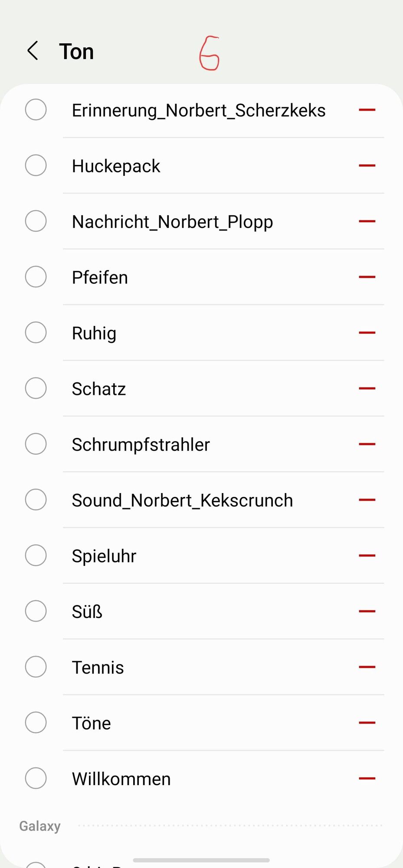Delete Spieluhr via its red minus icon
This screenshot has width=403, height=868.
pyautogui.click(x=367, y=556)
